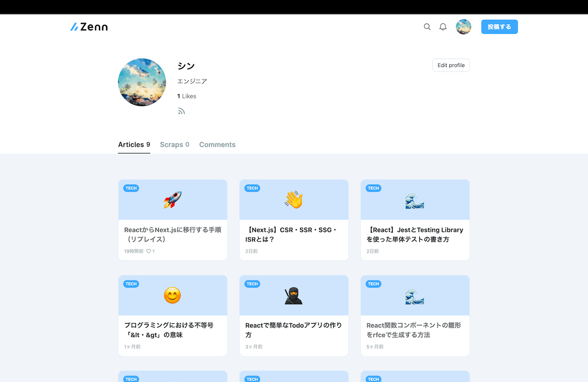Click the Edit profile button

tap(451, 65)
